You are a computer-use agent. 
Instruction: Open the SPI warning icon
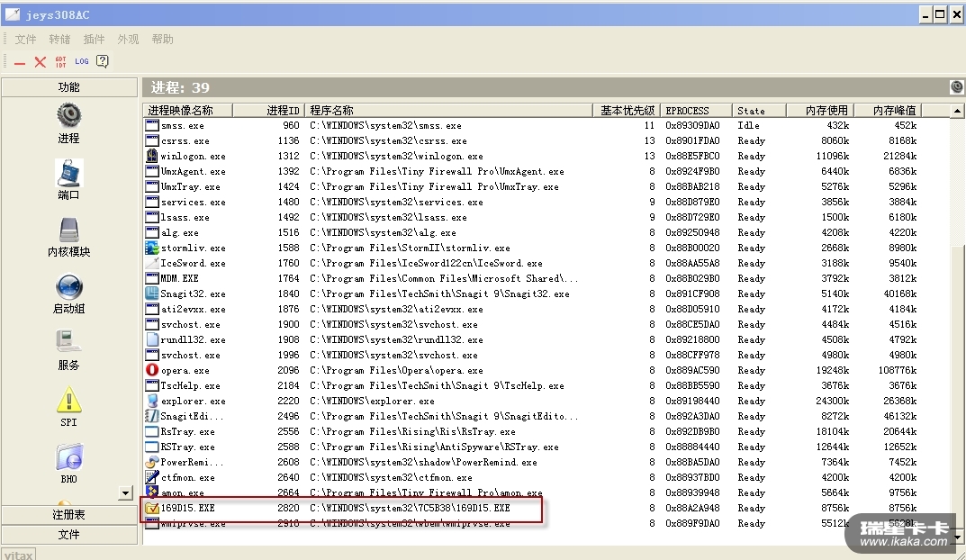pyautogui.click(x=69, y=400)
